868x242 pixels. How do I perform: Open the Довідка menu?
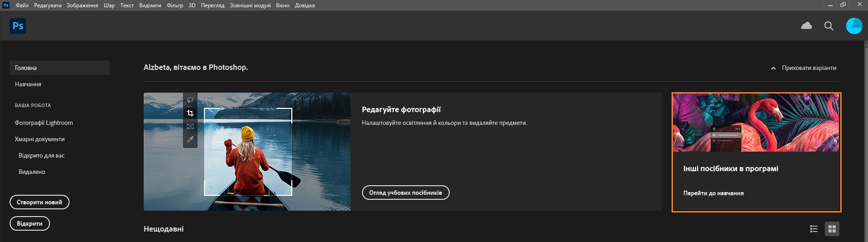click(305, 5)
